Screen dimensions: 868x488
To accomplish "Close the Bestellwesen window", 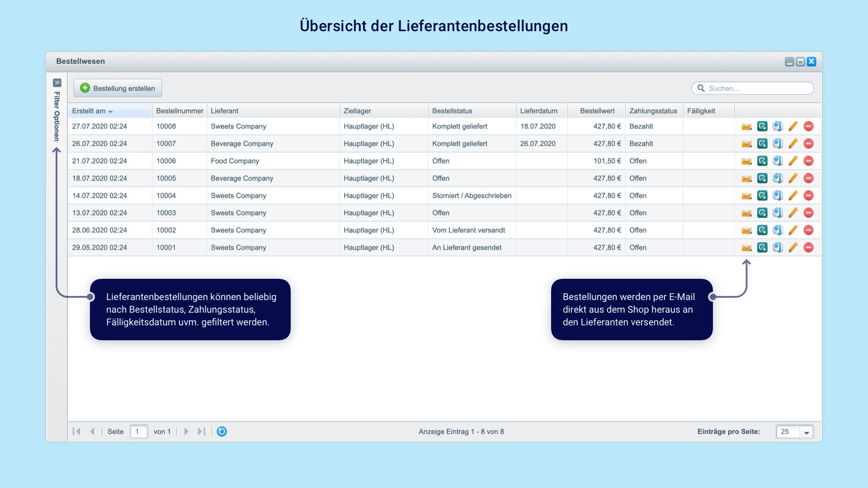I will pos(811,61).
